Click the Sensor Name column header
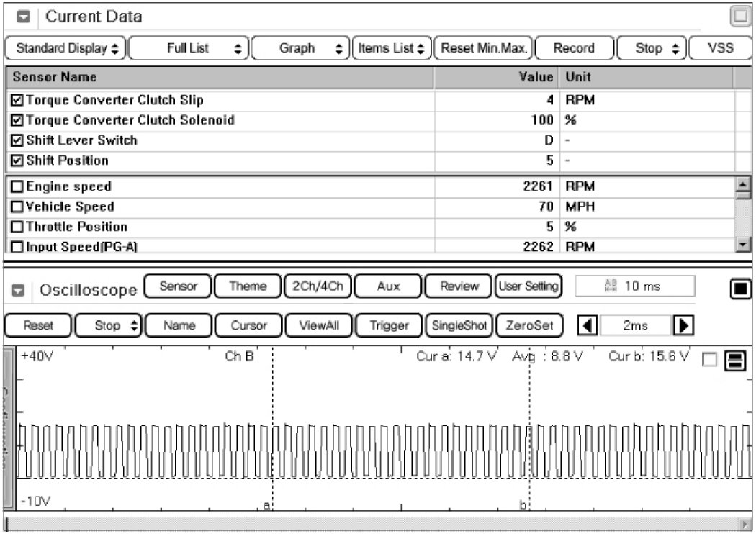756x534 pixels. 55,77
